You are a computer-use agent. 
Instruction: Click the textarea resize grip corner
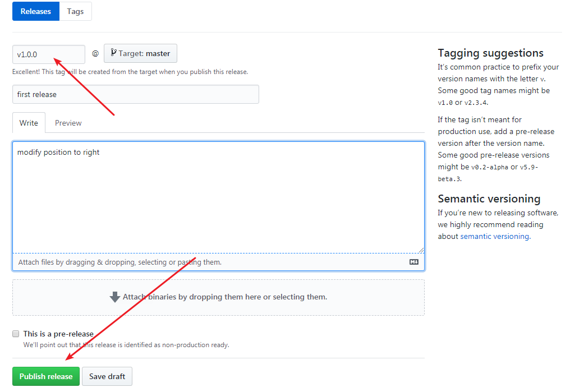click(x=421, y=250)
